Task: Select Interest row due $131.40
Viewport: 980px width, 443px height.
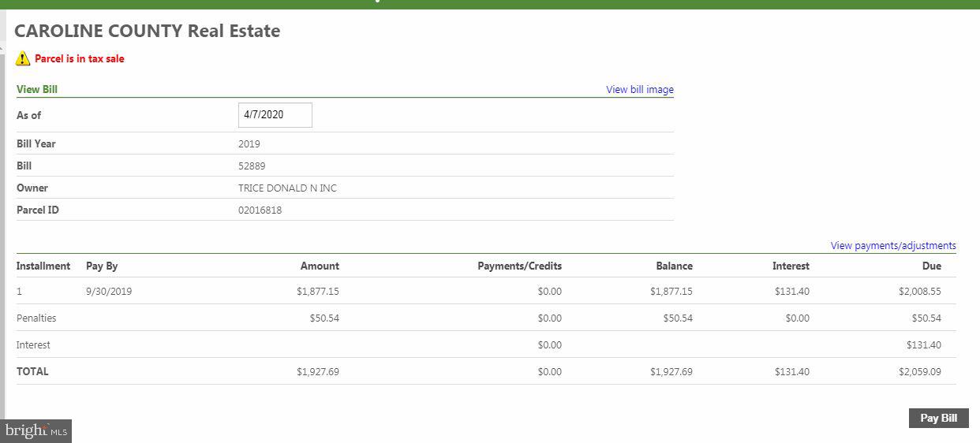Action: pyautogui.click(x=924, y=344)
